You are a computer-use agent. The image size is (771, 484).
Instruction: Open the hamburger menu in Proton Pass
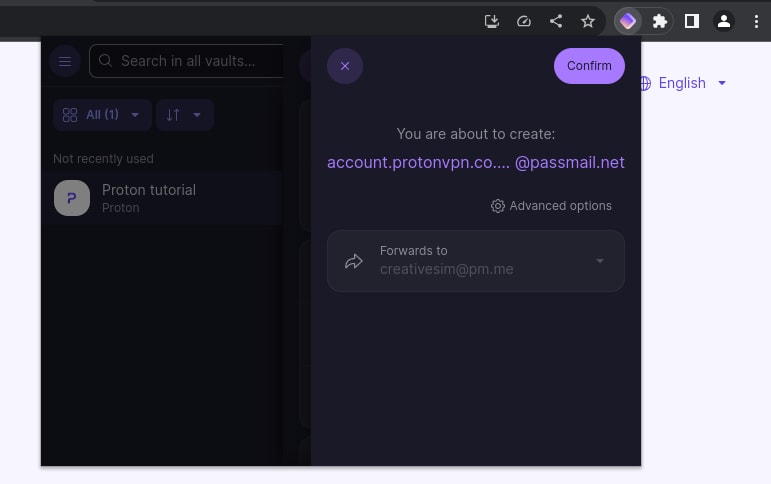[x=65, y=61]
